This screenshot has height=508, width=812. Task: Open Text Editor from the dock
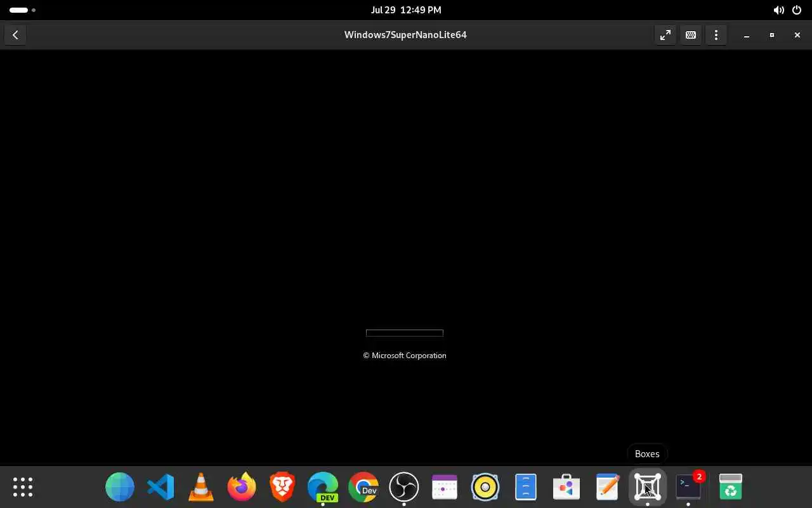pos(607,487)
